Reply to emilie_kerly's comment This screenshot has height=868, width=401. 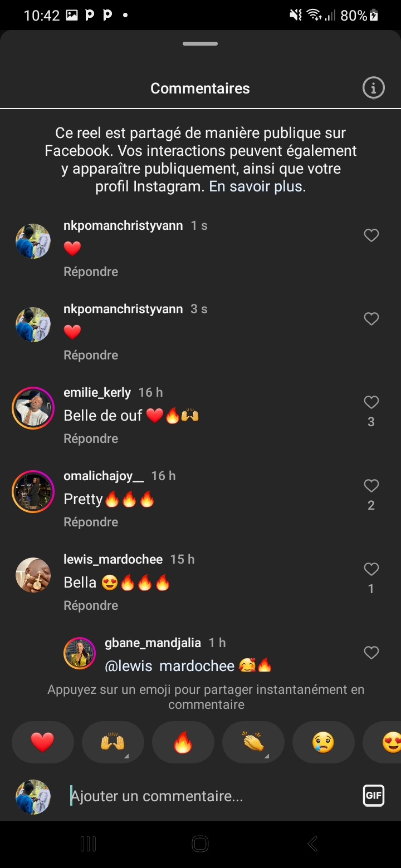(x=91, y=438)
